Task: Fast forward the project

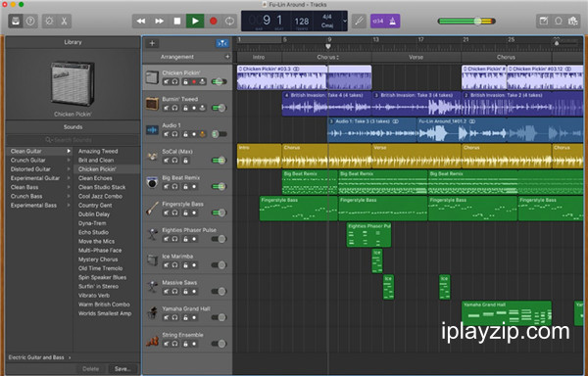Action: 159,21
